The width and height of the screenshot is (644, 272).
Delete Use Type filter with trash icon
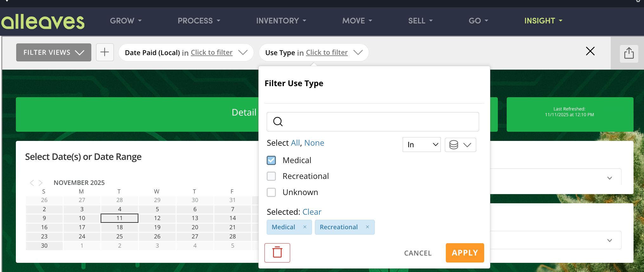(x=277, y=253)
